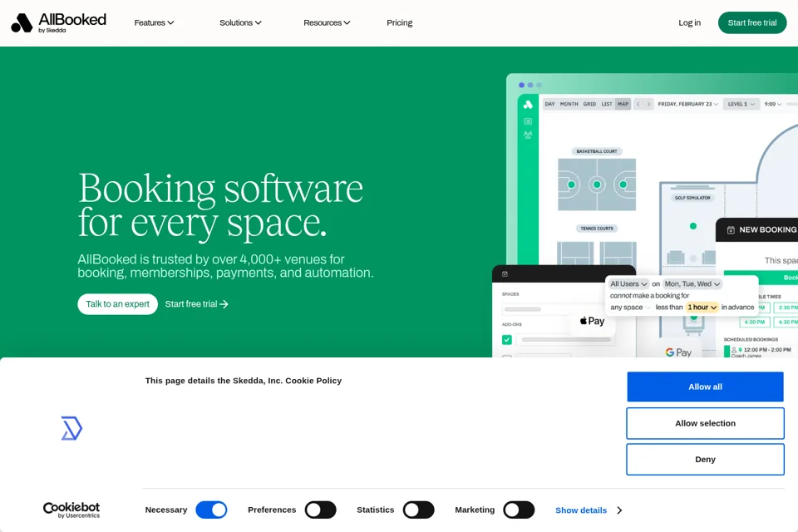Switch to the DAY view tab
Screen dimensions: 798x532
click(x=549, y=104)
